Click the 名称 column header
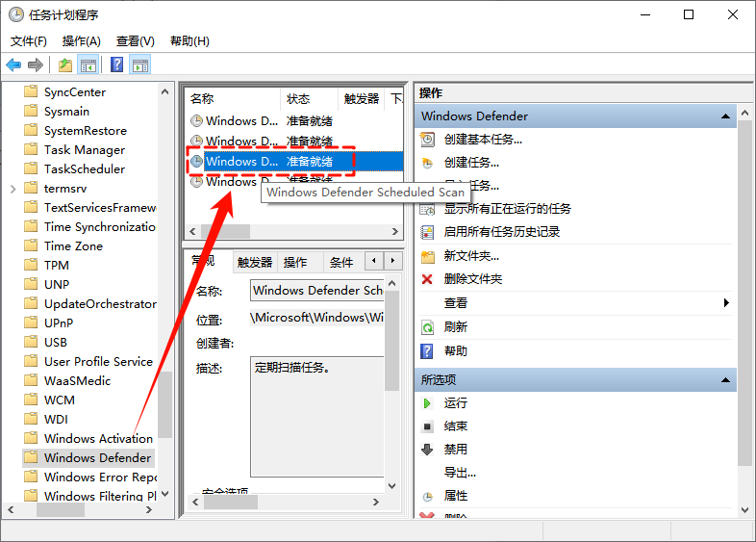Image resolution: width=756 pixels, height=542 pixels. tap(233, 99)
